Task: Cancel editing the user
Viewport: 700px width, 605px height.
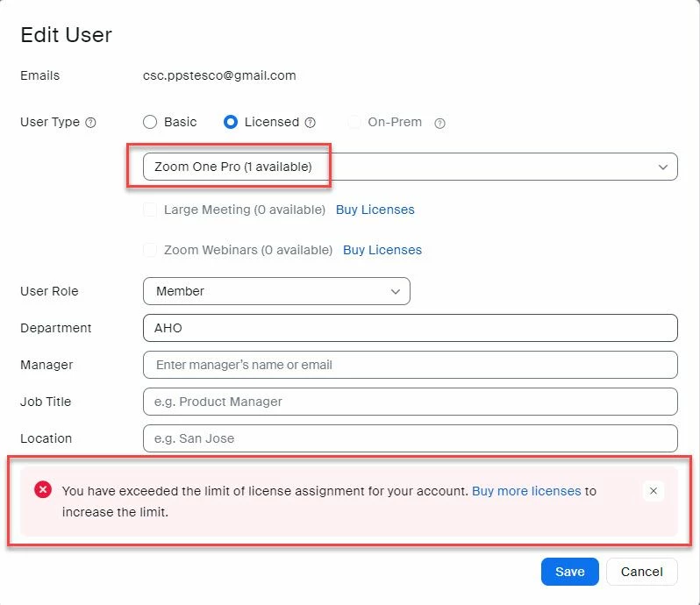Action: 641,572
